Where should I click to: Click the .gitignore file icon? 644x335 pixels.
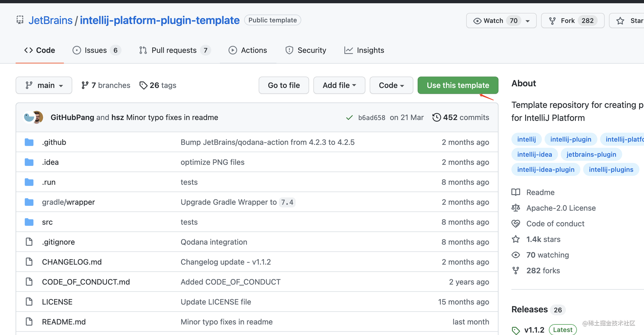click(29, 242)
